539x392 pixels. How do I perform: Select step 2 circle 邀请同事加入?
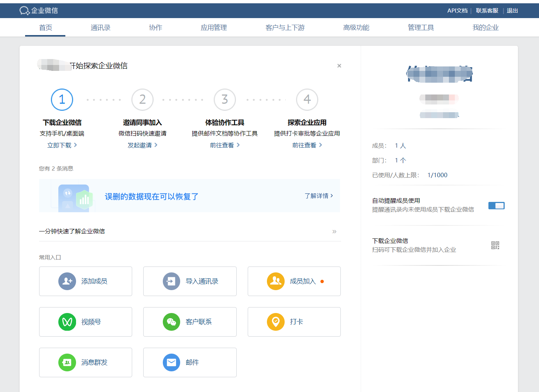pyautogui.click(x=143, y=100)
